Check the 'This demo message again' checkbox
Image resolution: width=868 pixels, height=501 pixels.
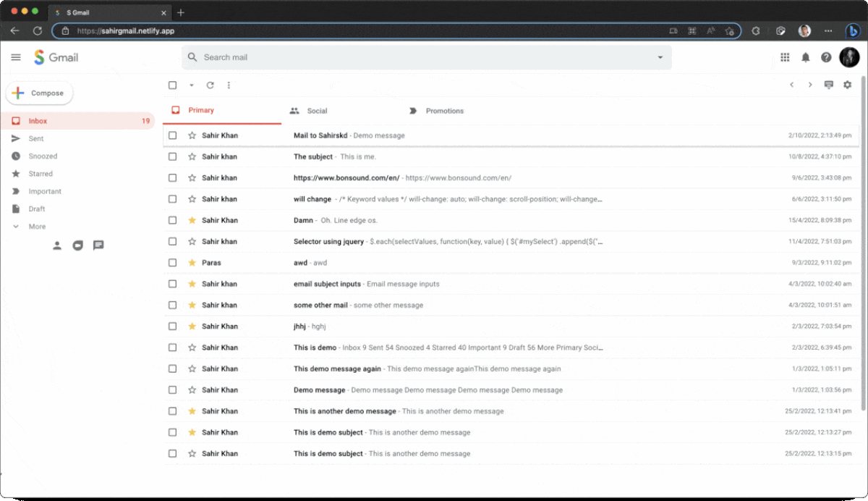coord(172,369)
